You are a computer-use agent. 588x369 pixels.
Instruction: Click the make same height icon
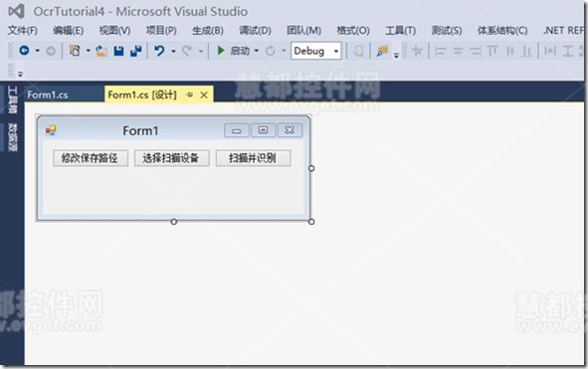click(567, 51)
